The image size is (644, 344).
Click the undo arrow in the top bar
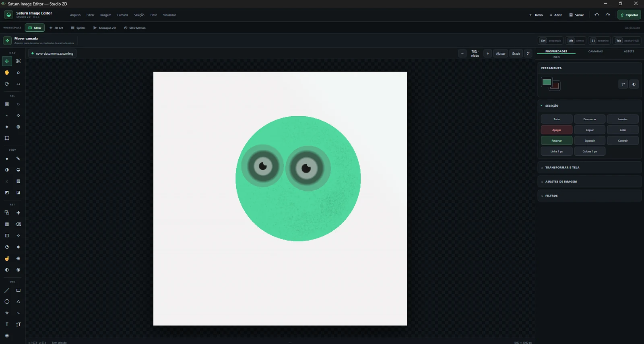(597, 15)
